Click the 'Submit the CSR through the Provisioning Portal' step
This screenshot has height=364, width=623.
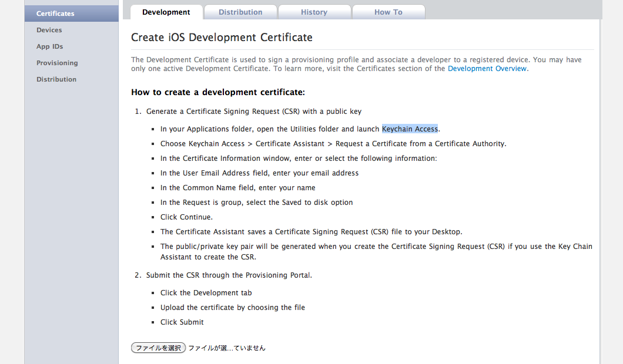click(229, 275)
